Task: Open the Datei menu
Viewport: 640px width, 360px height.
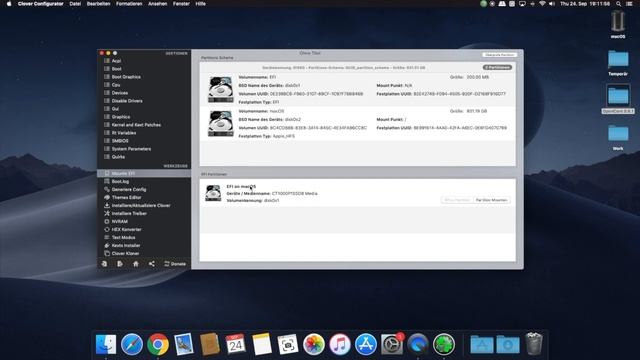Action: click(x=75, y=4)
